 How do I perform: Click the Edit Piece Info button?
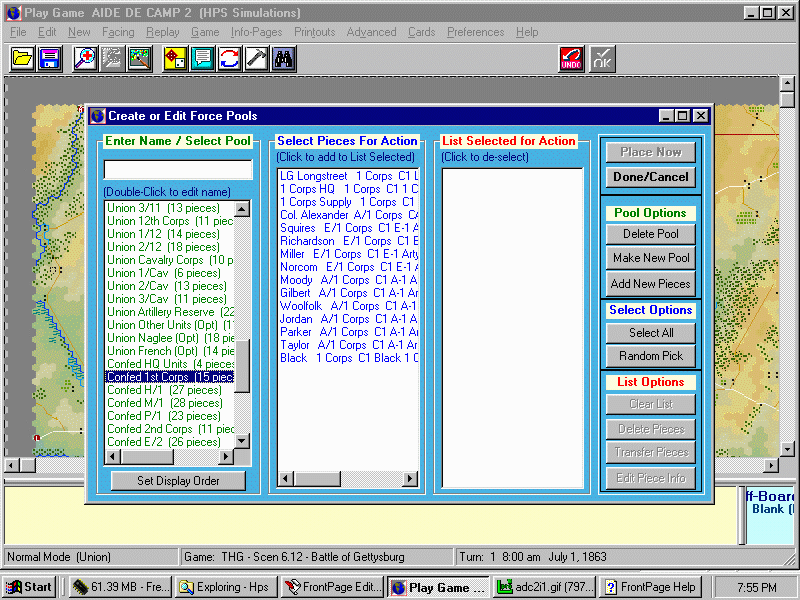point(651,479)
